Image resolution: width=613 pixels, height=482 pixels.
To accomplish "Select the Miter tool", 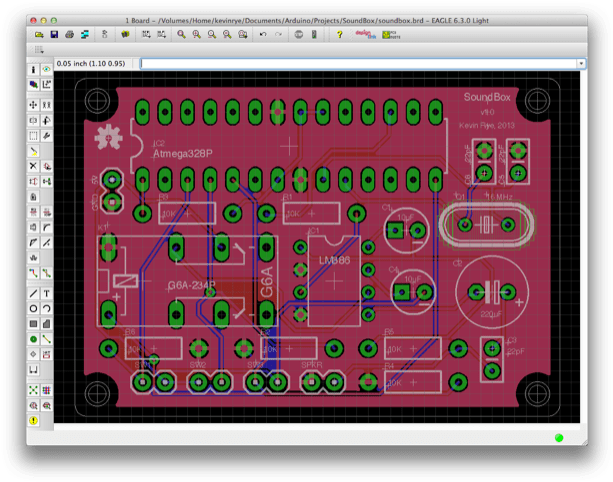I will click(x=47, y=227).
